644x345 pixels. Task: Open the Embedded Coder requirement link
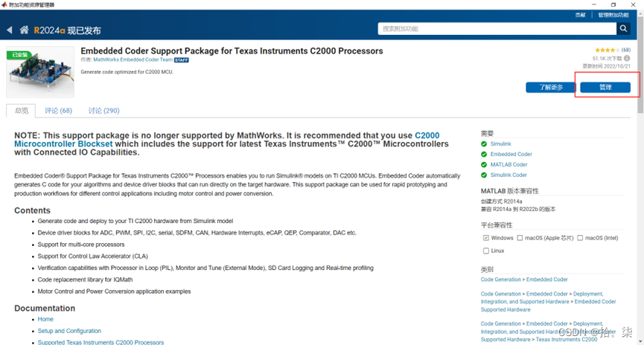coord(511,154)
